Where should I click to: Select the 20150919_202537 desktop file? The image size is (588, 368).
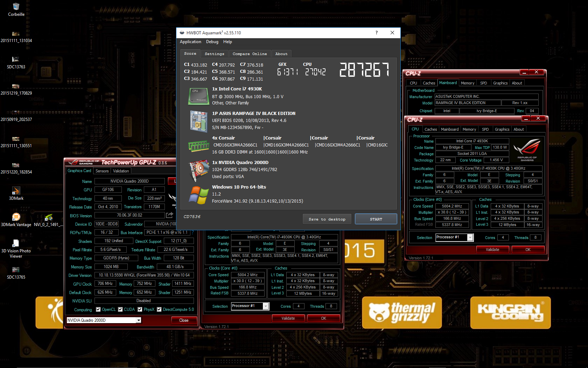click(x=16, y=113)
